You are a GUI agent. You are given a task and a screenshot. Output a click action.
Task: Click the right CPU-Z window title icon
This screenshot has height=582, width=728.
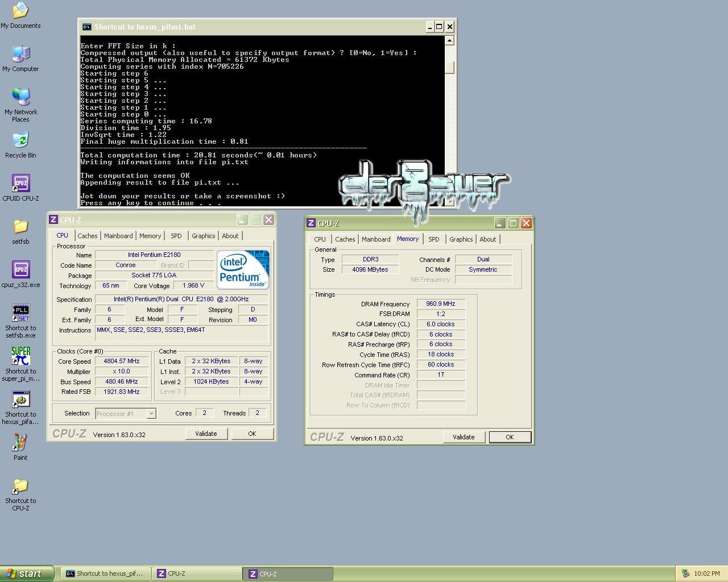pos(311,223)
